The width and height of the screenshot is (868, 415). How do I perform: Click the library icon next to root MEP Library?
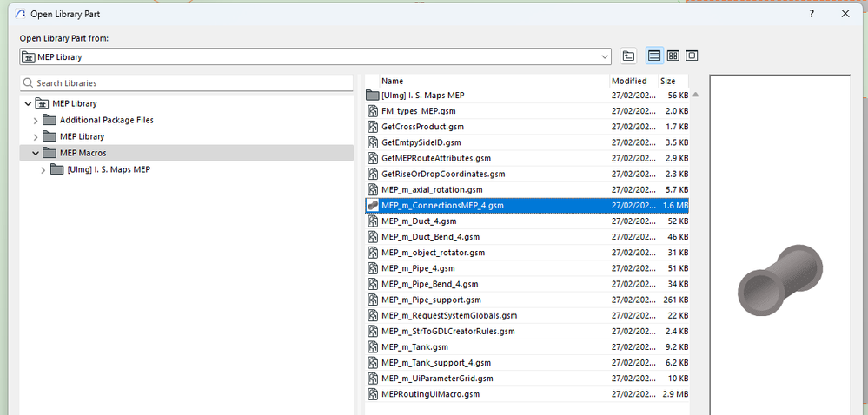[x=42, y=103]
